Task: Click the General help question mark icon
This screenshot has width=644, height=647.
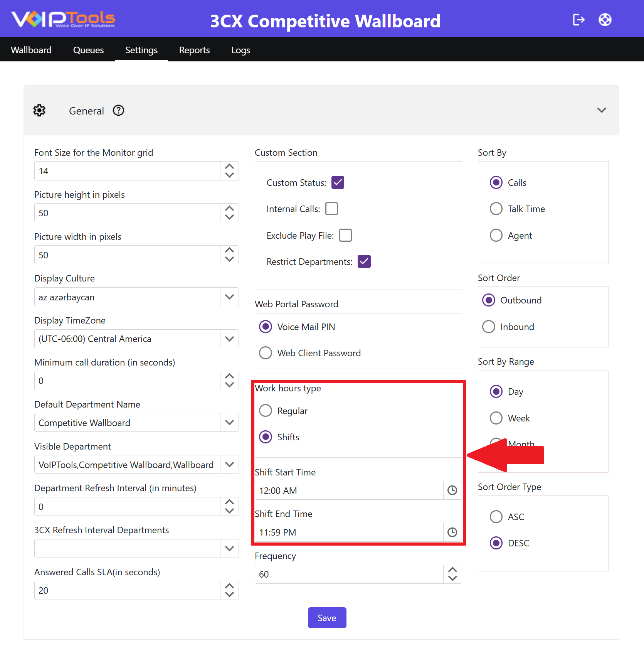Action: (118, 111)
